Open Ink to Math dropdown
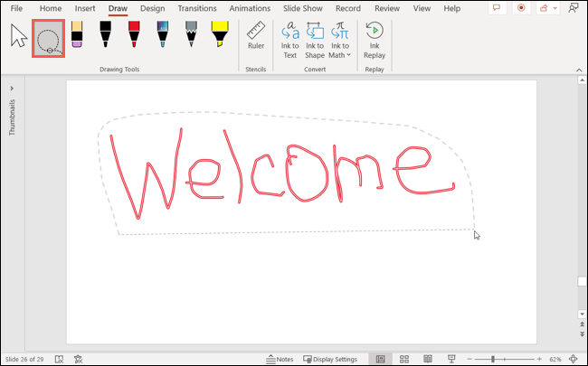The height and width of the screenshot is (366, 588). [340, 40]
